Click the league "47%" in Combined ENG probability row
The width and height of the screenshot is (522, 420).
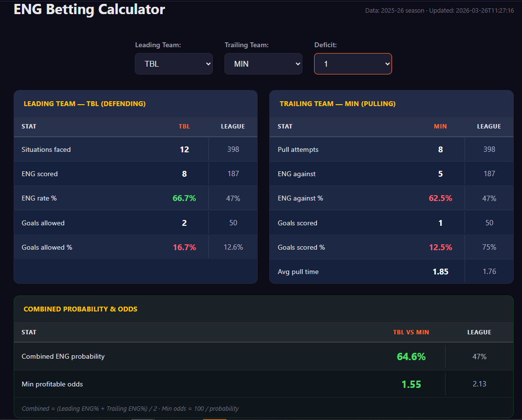[479, 357]
